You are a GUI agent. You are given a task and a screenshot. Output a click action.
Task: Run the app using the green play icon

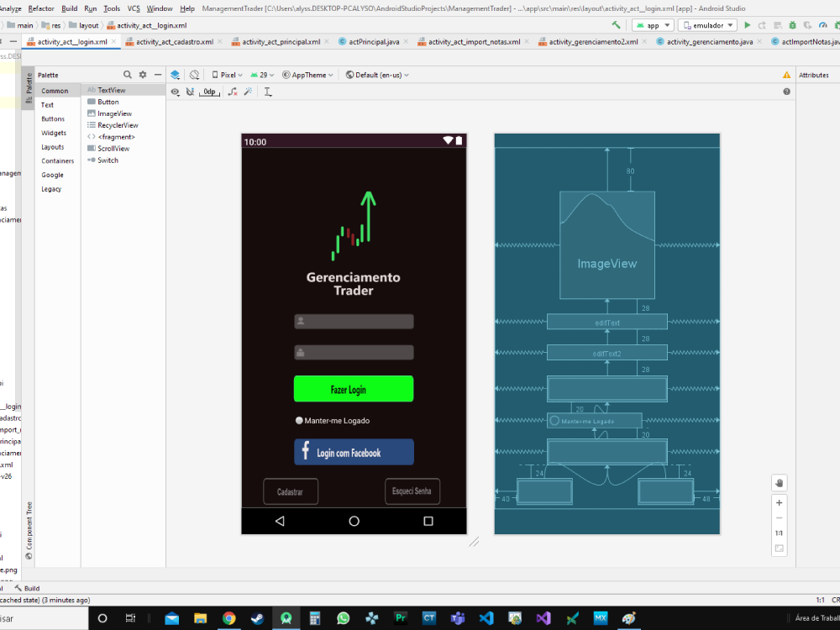coord(748,24)
